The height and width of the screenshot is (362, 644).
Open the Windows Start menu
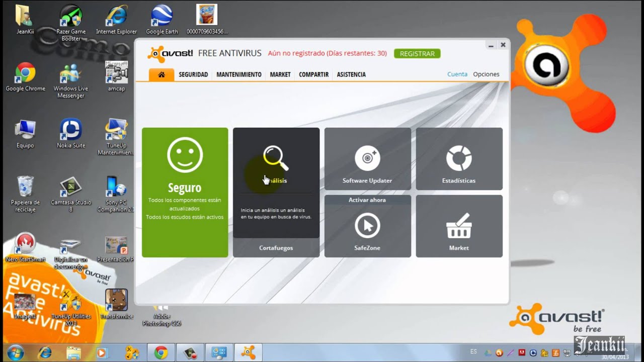[16, 352]
